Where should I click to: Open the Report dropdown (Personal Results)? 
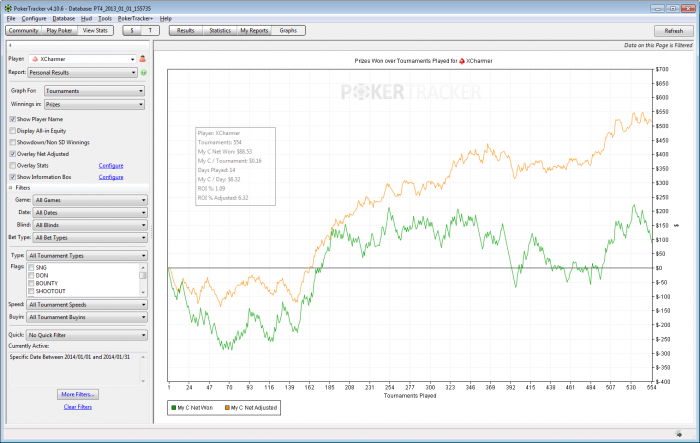point(83,72)
